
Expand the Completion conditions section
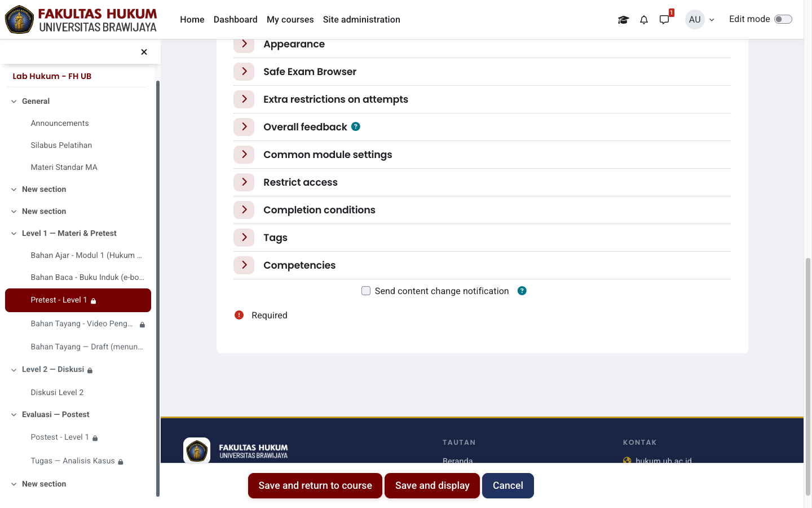tap(244, 209)
